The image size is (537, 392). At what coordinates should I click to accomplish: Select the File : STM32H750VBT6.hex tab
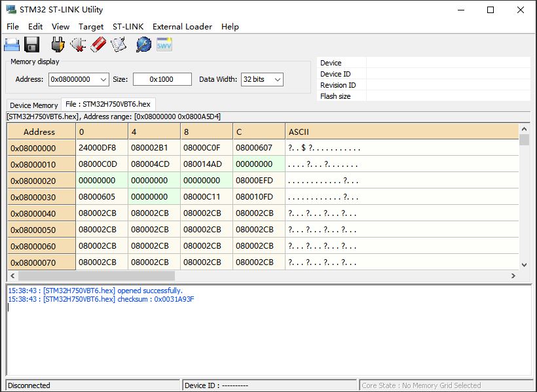[108, 104]
